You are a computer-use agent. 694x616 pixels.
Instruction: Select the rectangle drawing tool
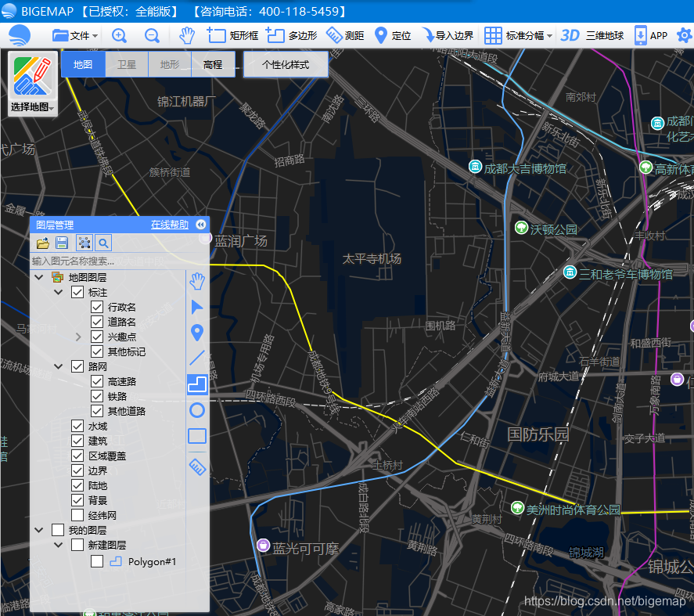coord(197,436)
